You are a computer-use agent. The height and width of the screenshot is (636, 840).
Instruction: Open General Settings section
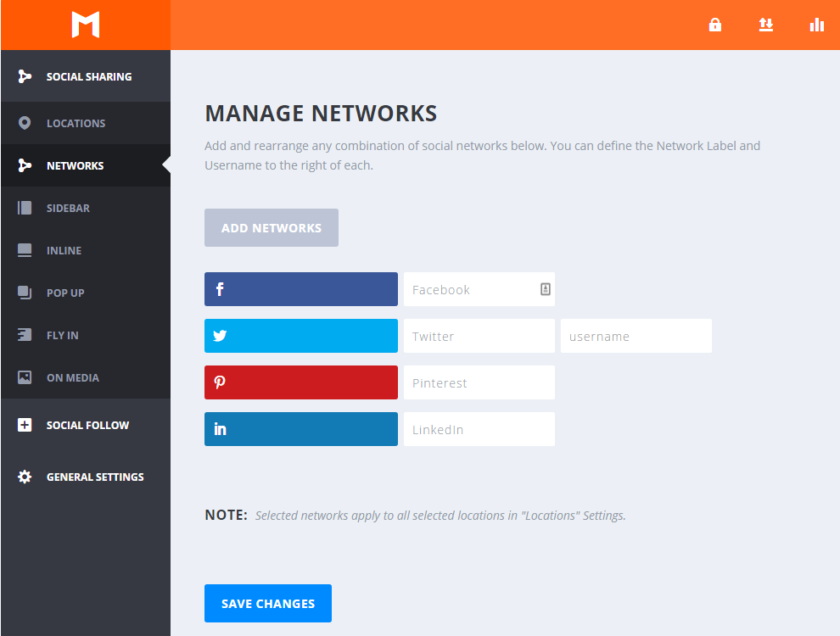click(x=94, y=477)
